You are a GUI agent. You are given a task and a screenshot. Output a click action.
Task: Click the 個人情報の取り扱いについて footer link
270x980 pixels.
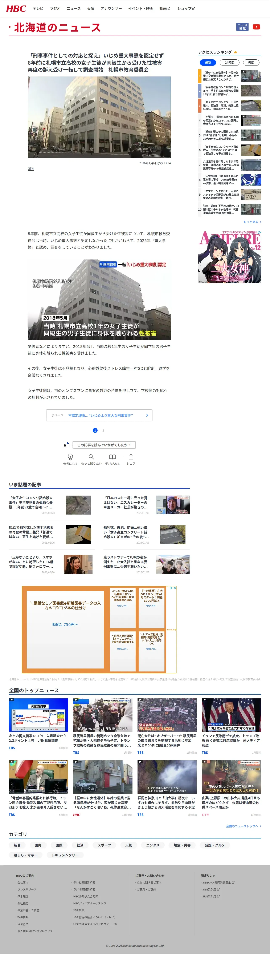click(x=35, y=931)
